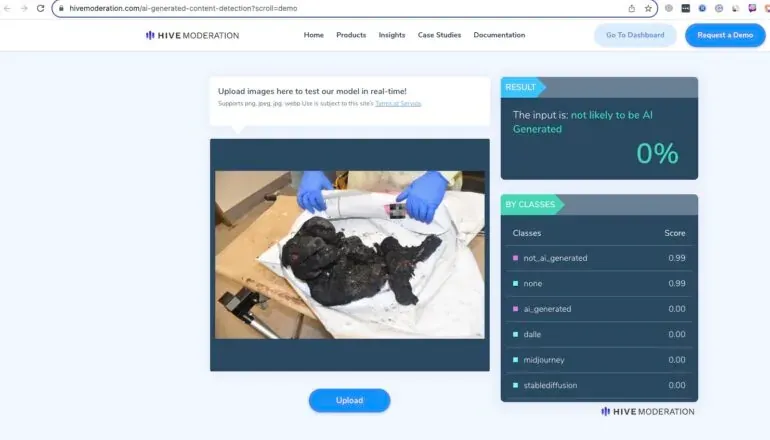
Task: Open the Documentation link
Action: [499, 35]
